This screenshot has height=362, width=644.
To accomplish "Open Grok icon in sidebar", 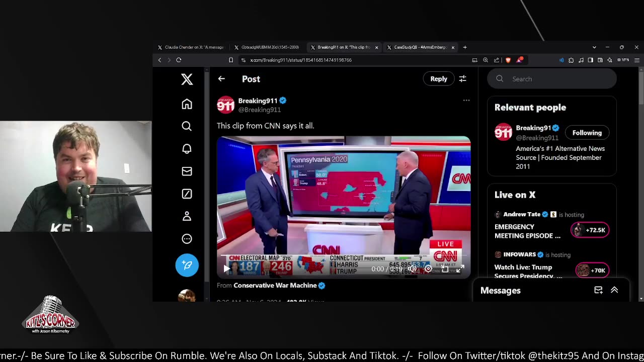I will (x=187, y=194).
